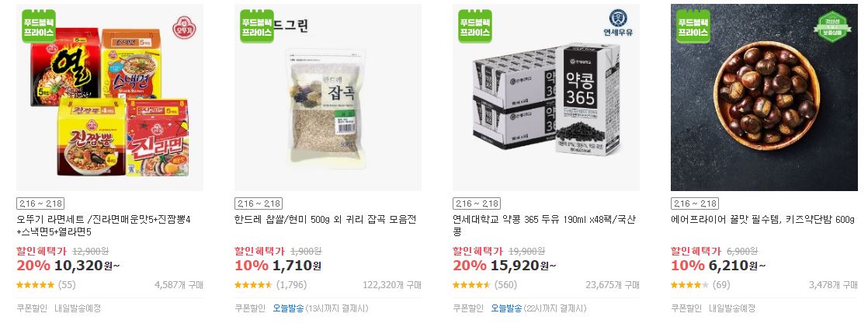Screen dimensions: 868x327
Task: Click the 푸드블랙 프라이스 badge on 잡곡 product
Action: 257,26
